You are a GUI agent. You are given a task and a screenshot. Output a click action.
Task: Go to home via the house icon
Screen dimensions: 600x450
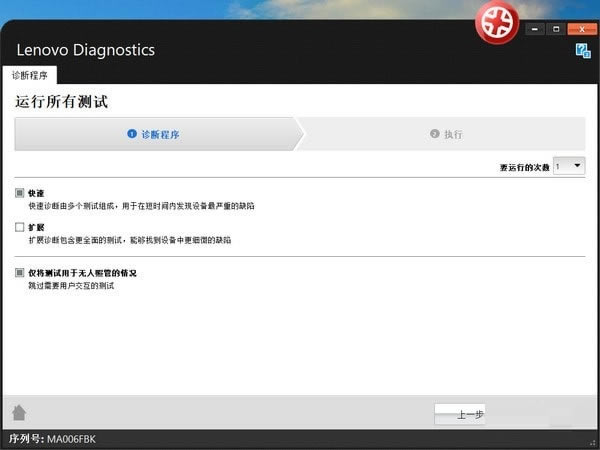click(x=19, y=412)
